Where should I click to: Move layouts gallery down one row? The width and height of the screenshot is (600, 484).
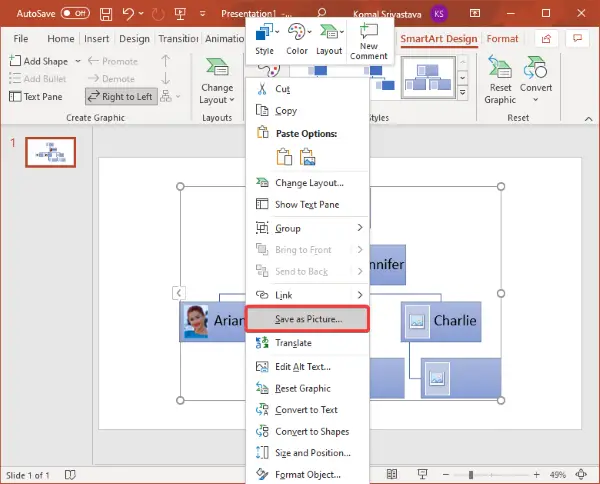[x=463, y=78]
